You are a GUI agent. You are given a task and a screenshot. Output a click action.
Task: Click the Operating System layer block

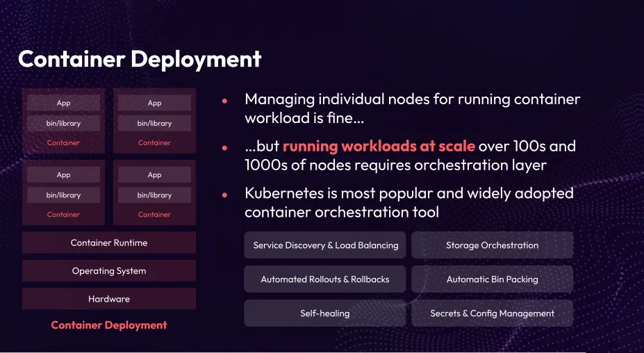click(109, 271)
